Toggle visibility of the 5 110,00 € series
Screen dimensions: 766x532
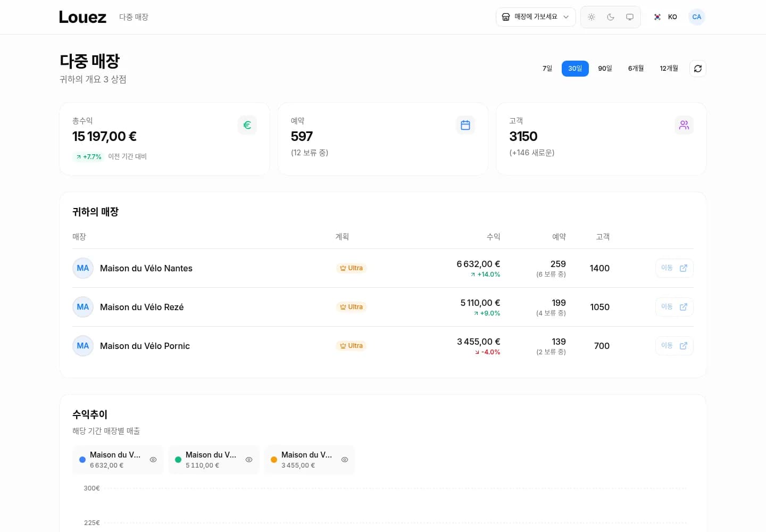point(249,460)
